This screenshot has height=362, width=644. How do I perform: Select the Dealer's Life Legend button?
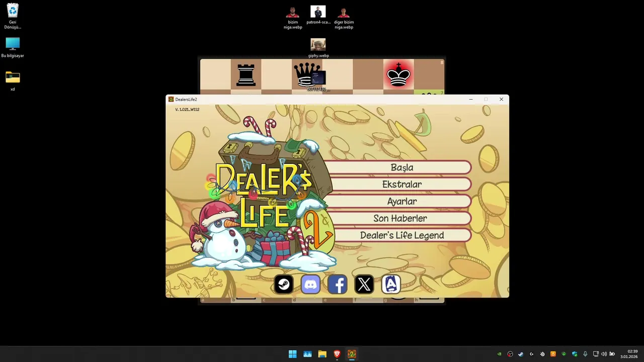pyautogui.click(x=401, y=235)
